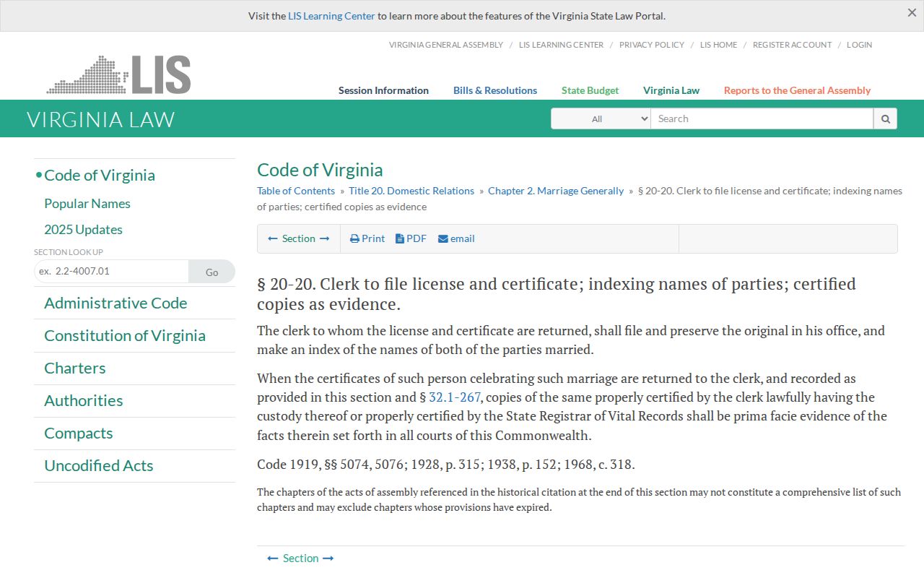Open Compacts in sidebar
Screen dimensions: 924x578
coord(79,433)
